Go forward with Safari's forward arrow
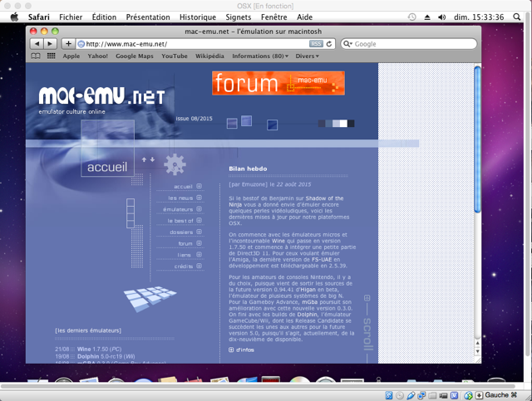This screenshot has width=532, height=401. (50, 44)
